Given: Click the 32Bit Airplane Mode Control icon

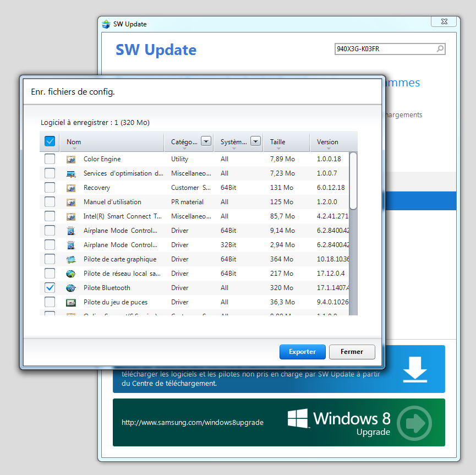Looking at the screenshot, I should tap(71, 245).
